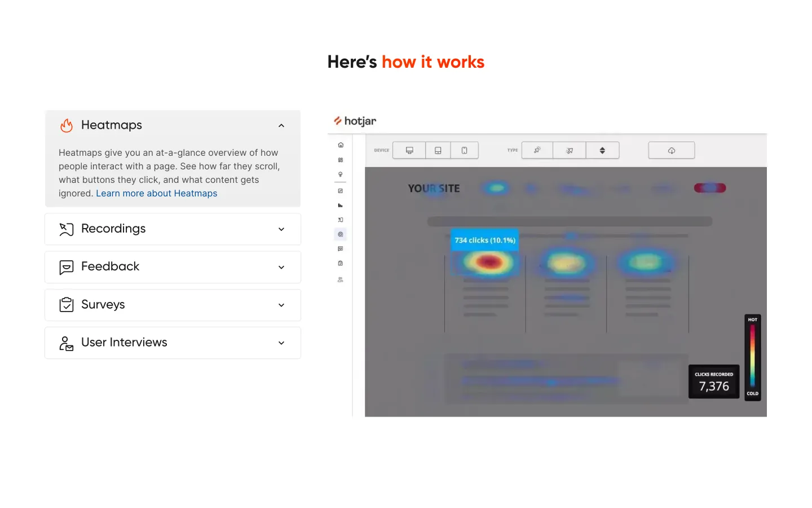Select the move heatmap type icon
Image resolution: width=812 pixels, height=508 pixels.
(570, 150)
